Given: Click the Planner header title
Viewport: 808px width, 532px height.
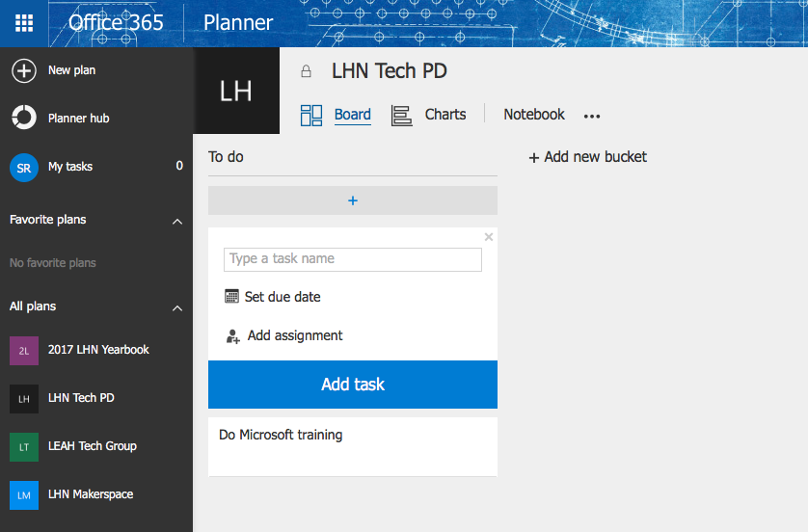Looking at the screenshot, I should pyautogui.click(x=238, y=23).
